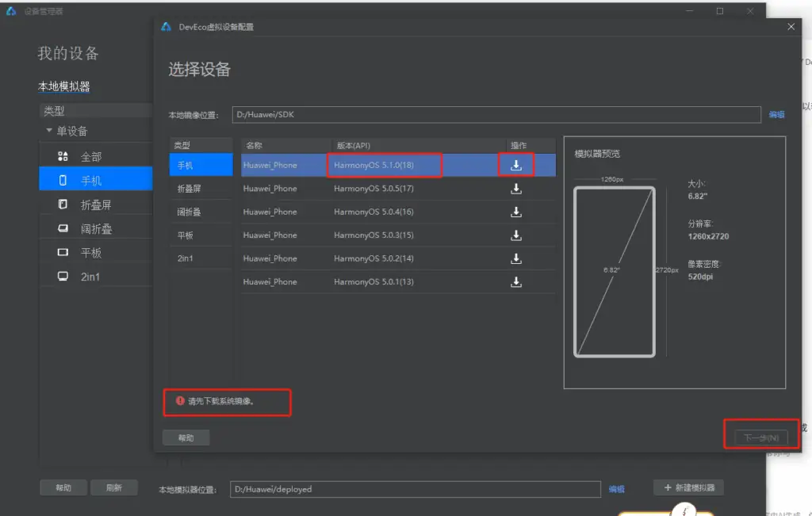Download HarmonyOS 5.0.3(15) system image
This screenshot has width=812, height=516.
click(x=516, y=235)
